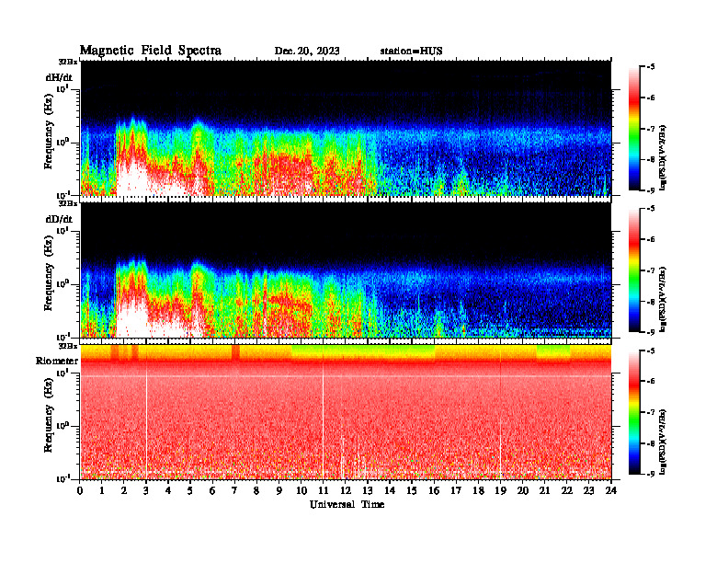The image size is (728, 563).
Task: Click the "-6" value on dD/dt color scale
Action: (651, 240)
